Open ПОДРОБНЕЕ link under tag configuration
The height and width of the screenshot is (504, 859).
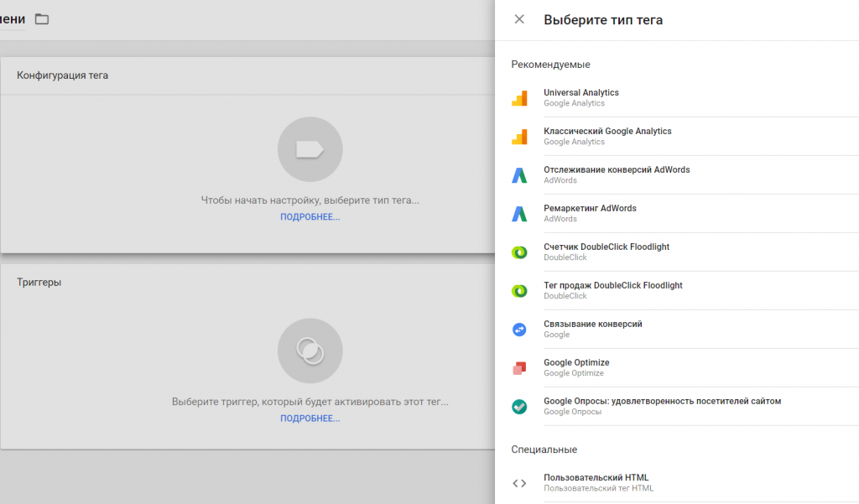(x=310, y=217)
